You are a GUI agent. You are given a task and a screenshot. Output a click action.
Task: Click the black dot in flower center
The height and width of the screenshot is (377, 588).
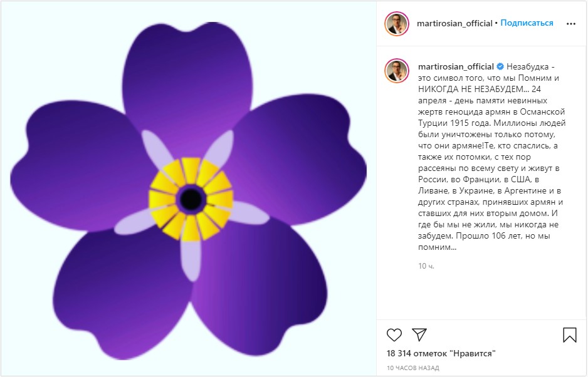click(191, 199)
